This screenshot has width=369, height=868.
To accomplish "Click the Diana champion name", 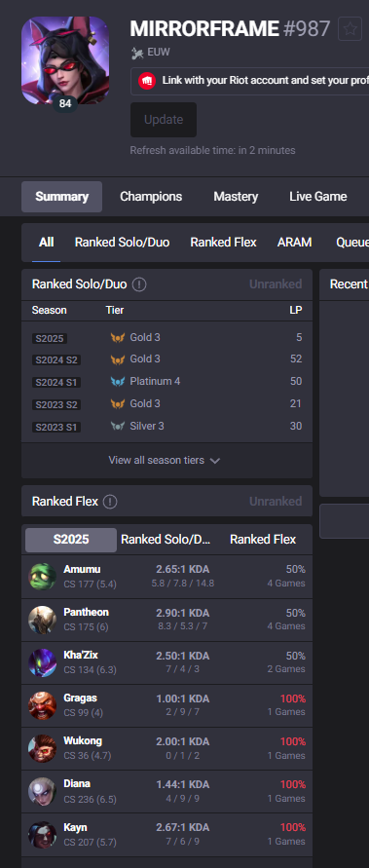I will (x=77, y=784).
